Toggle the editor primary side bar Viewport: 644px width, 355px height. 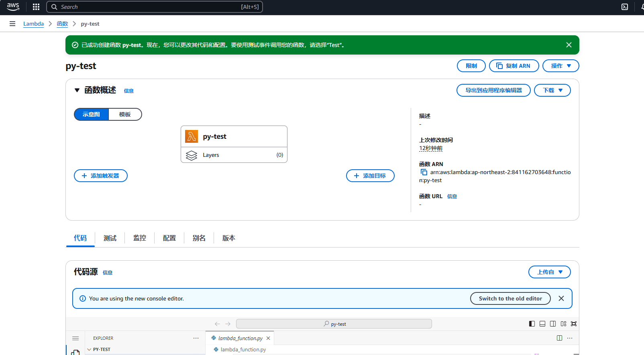click(532, 324)
